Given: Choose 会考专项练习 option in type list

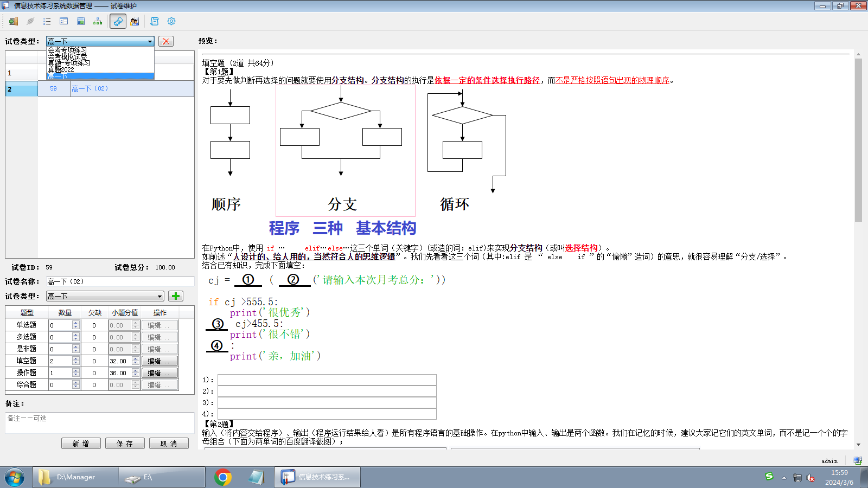Looking at the screenshot, I should click(x=67, y=50).
